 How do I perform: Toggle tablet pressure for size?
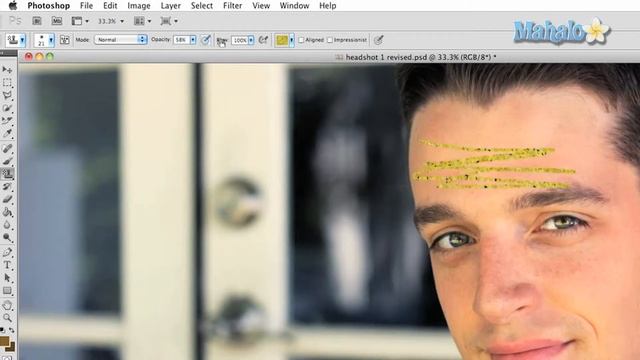(379, 40)
